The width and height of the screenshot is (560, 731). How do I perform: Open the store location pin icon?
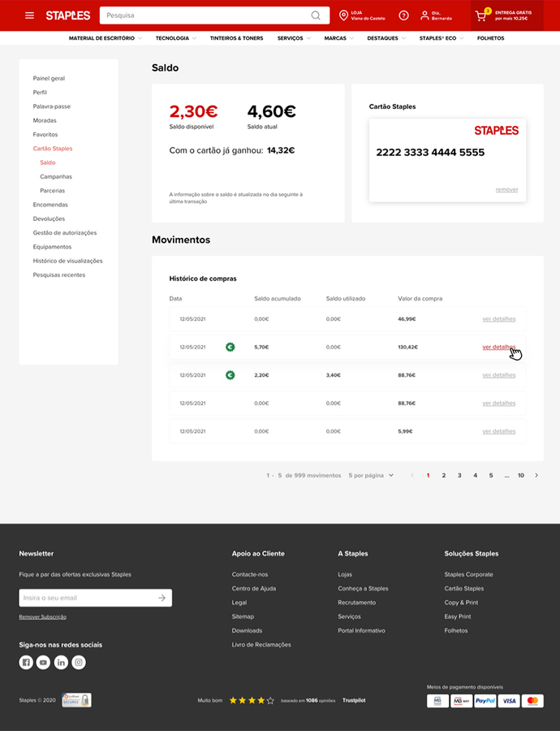click(343, 15)
